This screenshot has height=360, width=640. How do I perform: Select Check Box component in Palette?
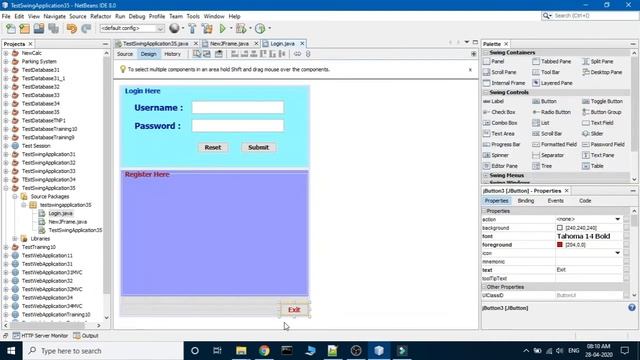tap(499, 112)
